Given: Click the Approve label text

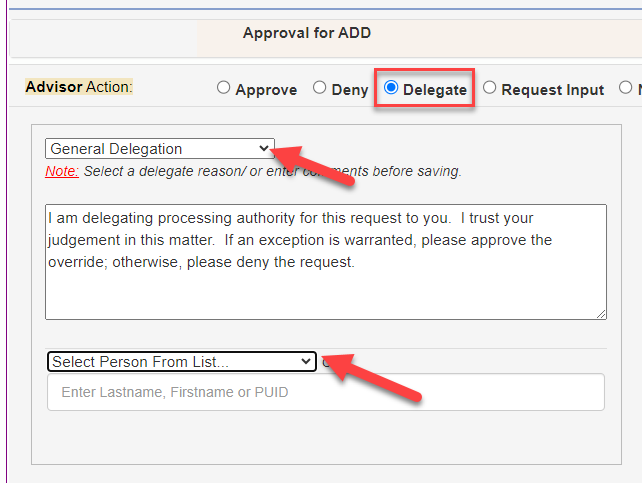Looking at the screenshot, I should [266, 90].
